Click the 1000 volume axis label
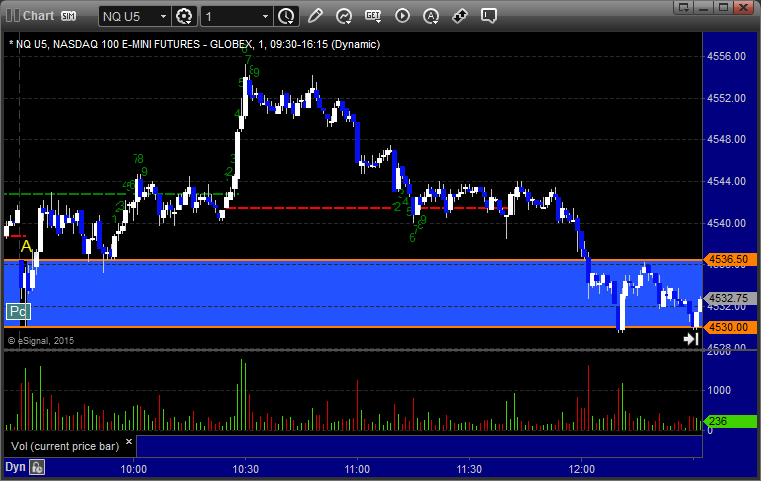 click(719, 390)
